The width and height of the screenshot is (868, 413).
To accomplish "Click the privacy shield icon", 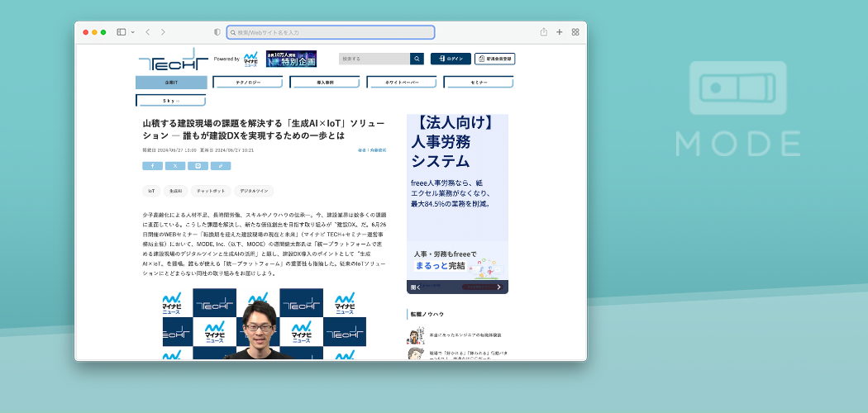I will tap(217, 32).
